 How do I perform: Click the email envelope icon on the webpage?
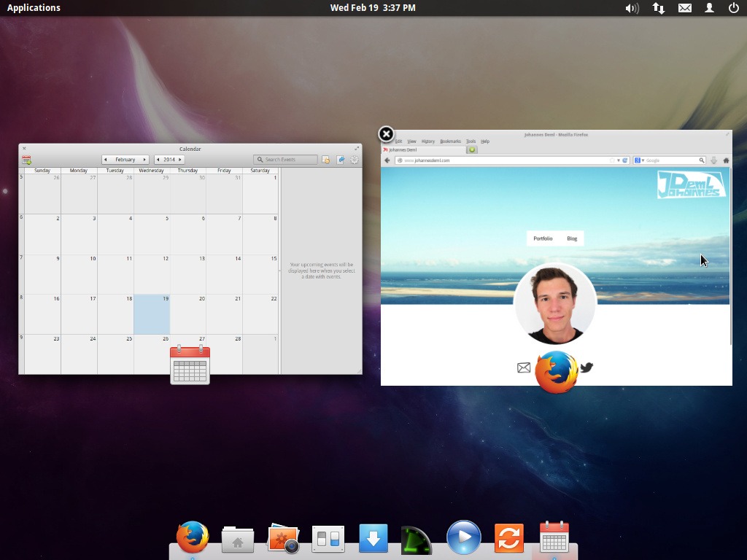point(524,367)
